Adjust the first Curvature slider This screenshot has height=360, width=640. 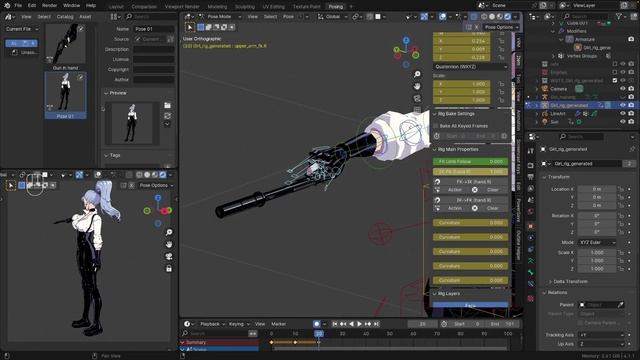471,223
